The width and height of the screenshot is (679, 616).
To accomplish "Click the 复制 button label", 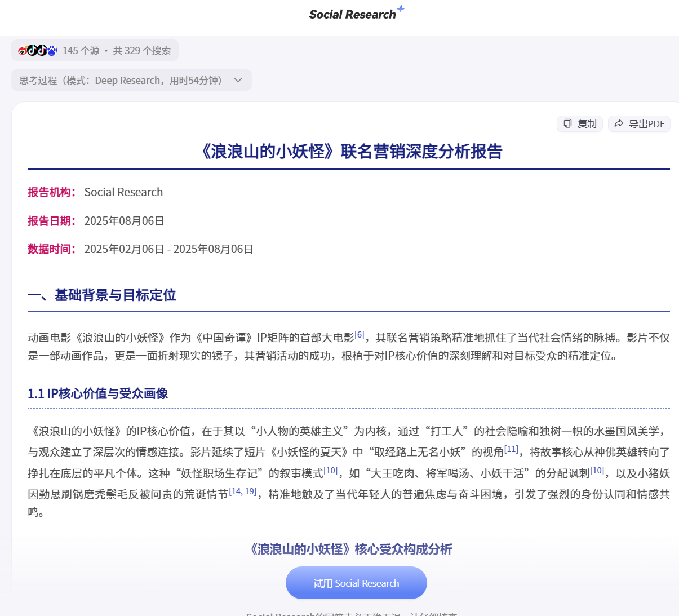I will click(x=587, y=123).
